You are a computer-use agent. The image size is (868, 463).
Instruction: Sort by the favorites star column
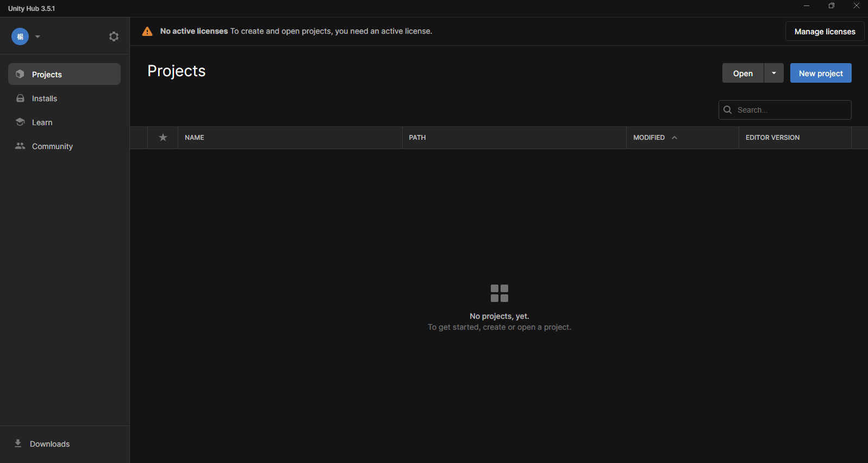coord(163,138)
